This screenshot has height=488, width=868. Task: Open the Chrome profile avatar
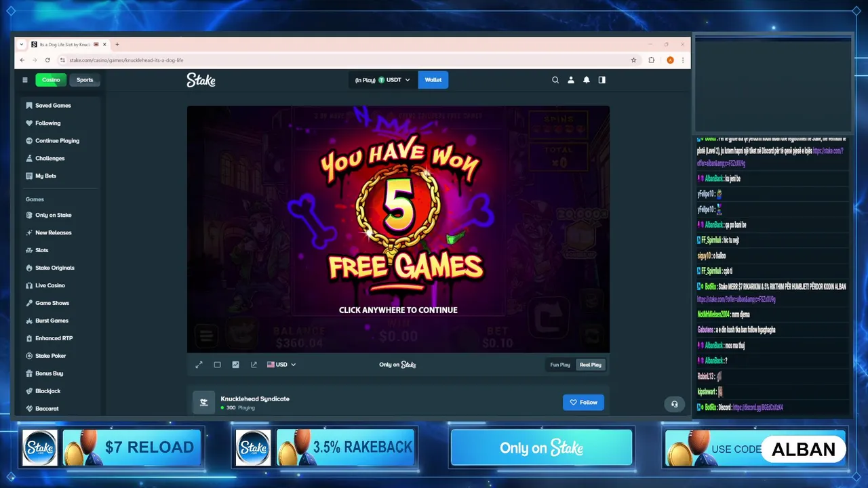[x=670, y=60]
